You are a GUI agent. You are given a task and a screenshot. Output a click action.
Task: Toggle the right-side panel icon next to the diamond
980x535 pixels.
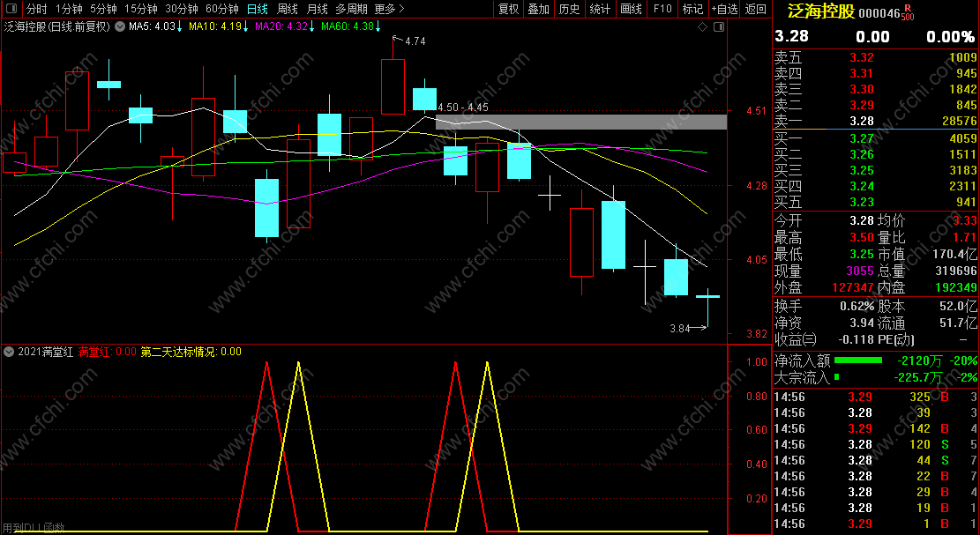tap(719, 26)
